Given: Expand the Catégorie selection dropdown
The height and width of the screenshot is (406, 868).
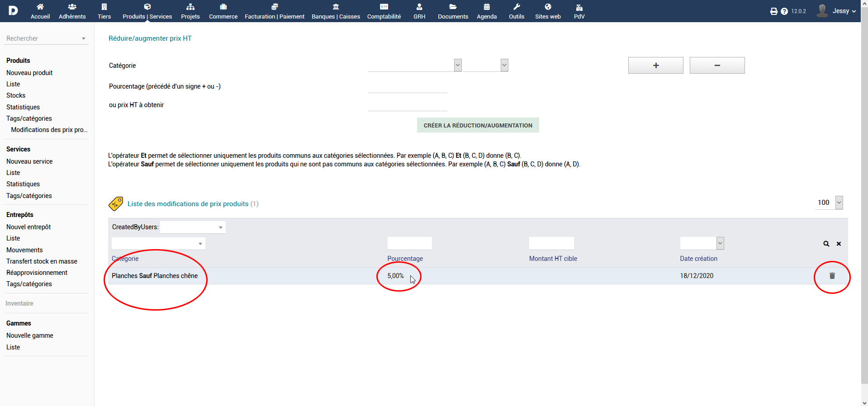Looking at the screenshot, I should pyautogui.click(x=457, y=65).
